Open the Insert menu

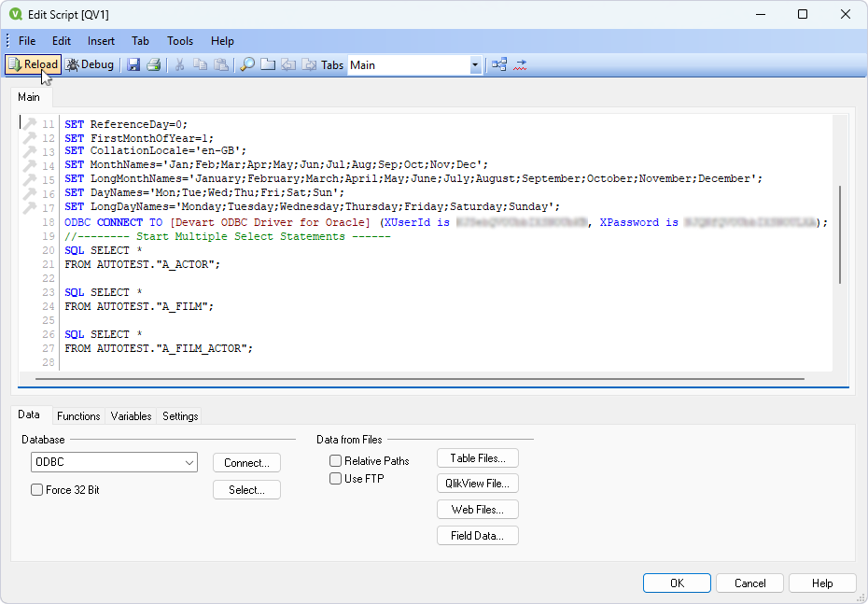pyautogui.click(x=101, y=41)
